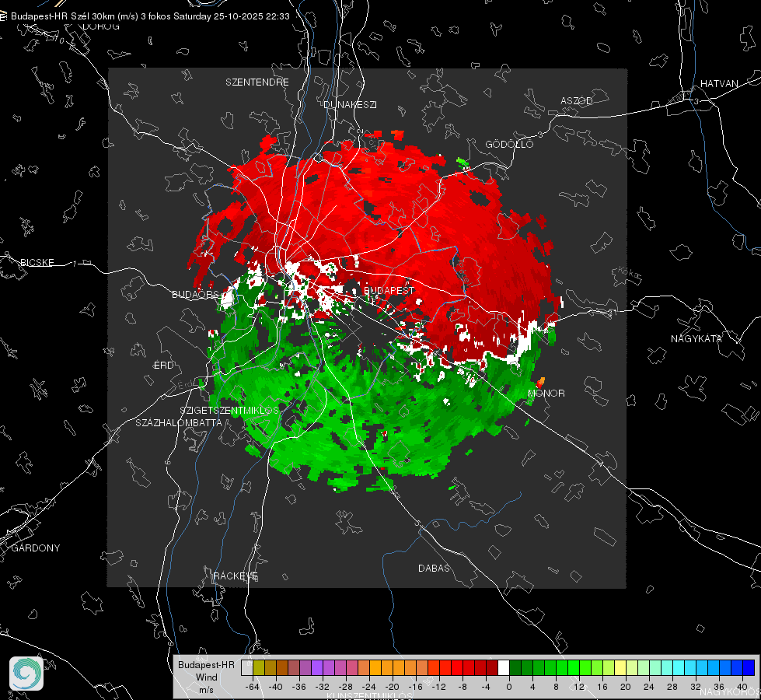Click the NAGYKATA city label
Image resolution: width=761 pixels, height=700 pixels.
click(x=696, y=338)
